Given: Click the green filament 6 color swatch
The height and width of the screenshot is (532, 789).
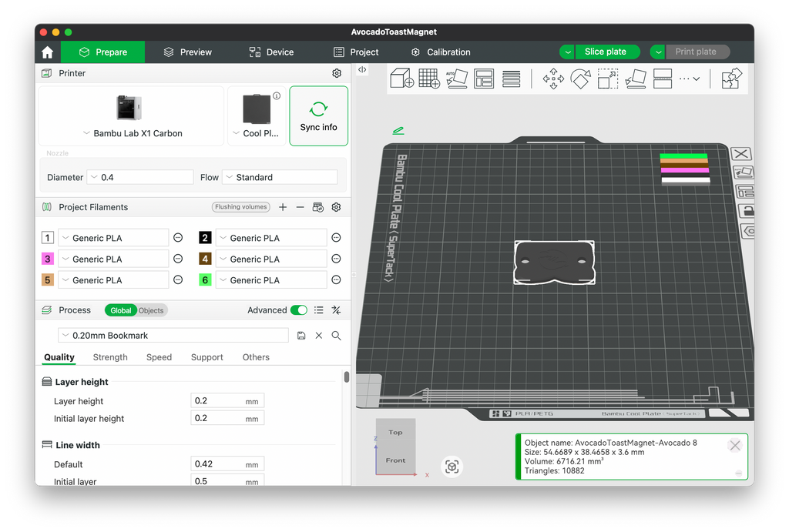Looking at the screenshot, I should tap(205, 280).
